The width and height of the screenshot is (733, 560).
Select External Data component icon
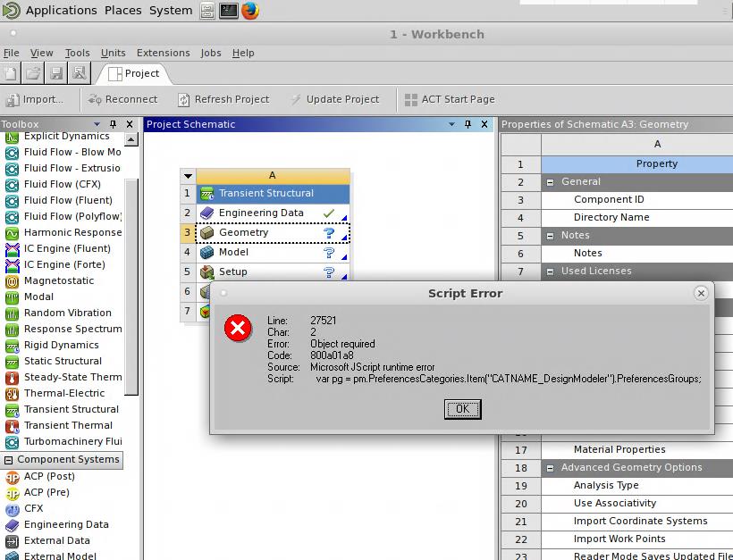coord(12,541)
